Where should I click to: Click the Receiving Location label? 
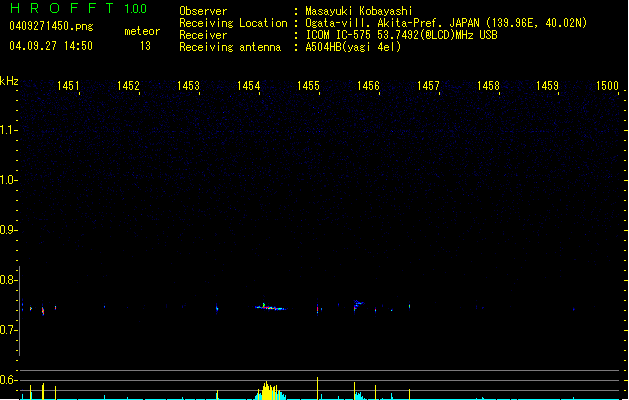233,23
